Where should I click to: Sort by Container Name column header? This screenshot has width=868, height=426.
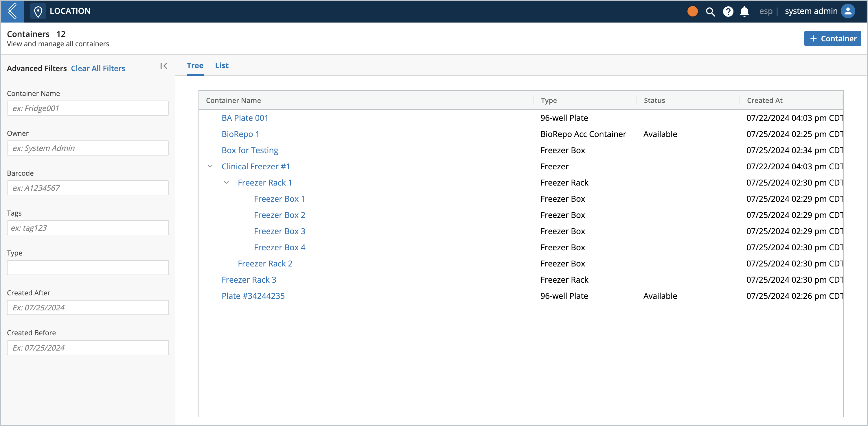pyautogui.click(x=233, y=100)
